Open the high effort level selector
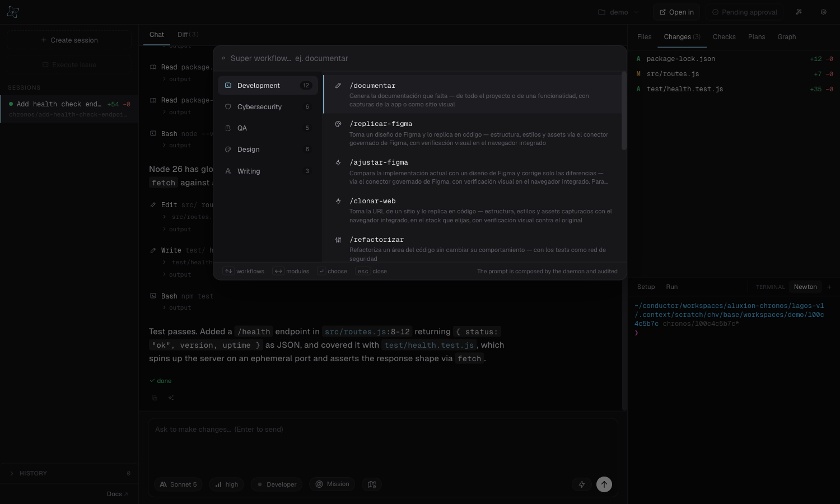This screenshot has width=840, height=504. pyautogui.click(x=226, y=484)
